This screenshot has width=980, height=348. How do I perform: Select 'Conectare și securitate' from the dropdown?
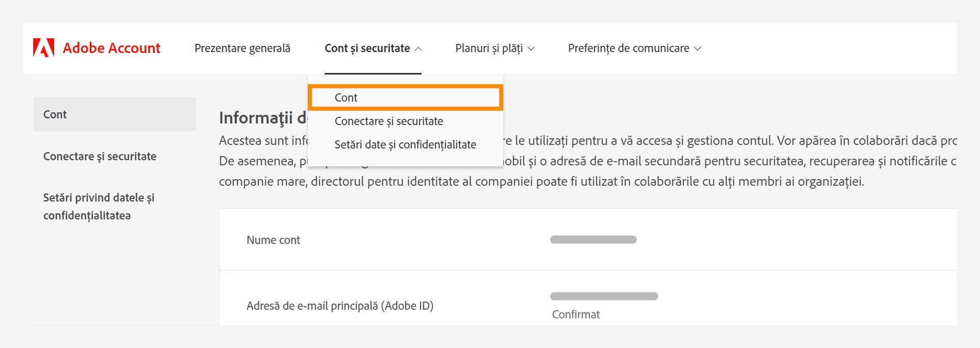[x=389, y=121]
